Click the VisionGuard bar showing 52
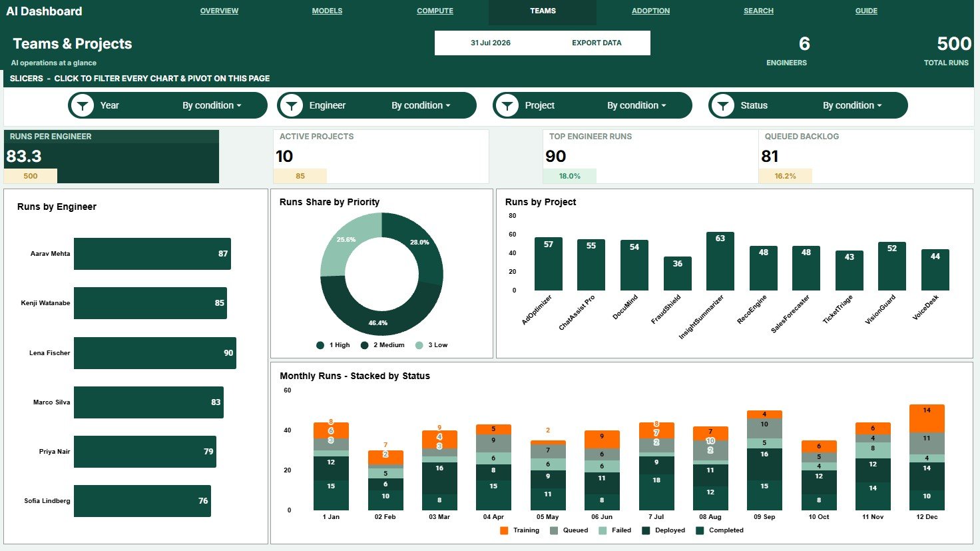 892,267
